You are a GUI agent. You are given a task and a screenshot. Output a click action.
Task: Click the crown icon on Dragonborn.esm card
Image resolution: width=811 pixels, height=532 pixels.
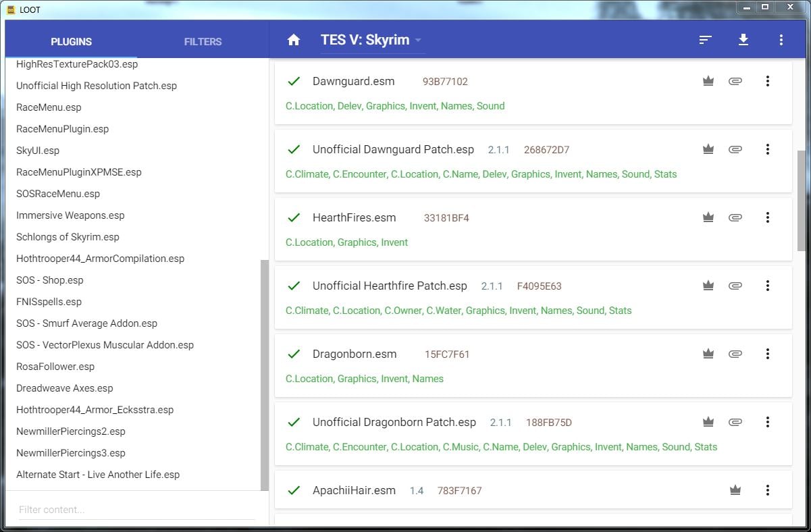click(x=708, y=354)
